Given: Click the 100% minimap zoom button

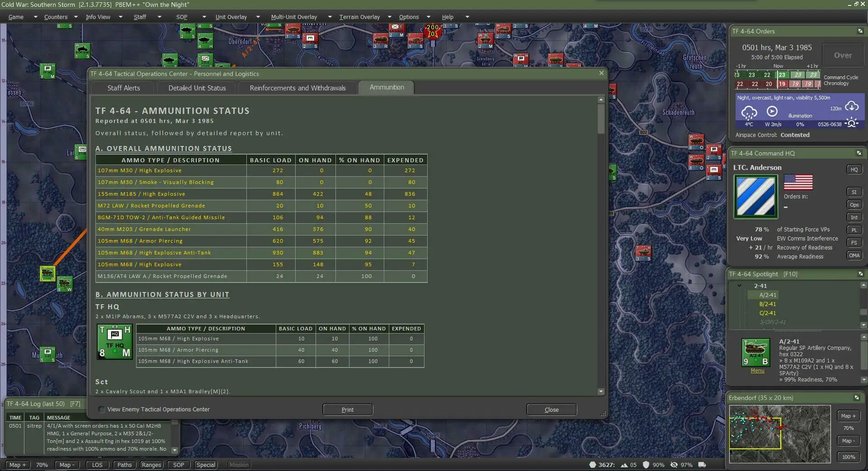Looking at the screenshot, I should (849, 457).
